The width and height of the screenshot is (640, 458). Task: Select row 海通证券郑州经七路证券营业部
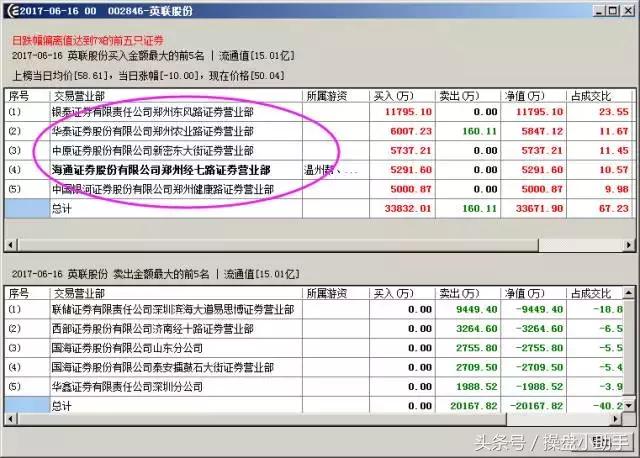(x=319, y=170)
